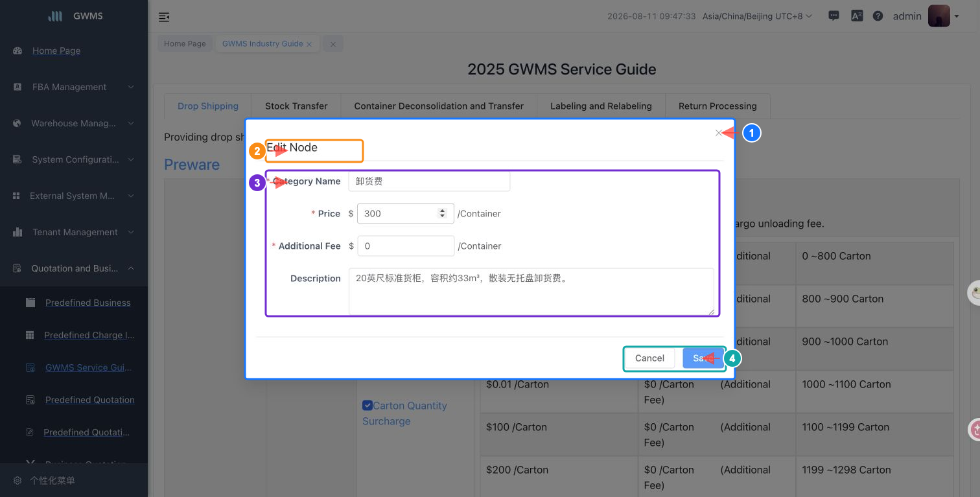980x497 pixels.
Task: Open the admin user dropdown arrow
Action: pyautogui.click(x=957, y=17)
